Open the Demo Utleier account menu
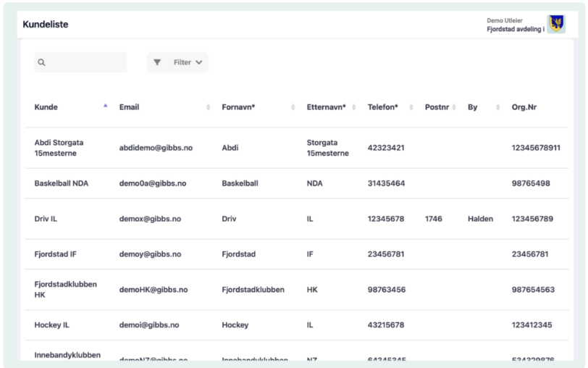Viewport: 588px width, 368px height. [515, 25]
